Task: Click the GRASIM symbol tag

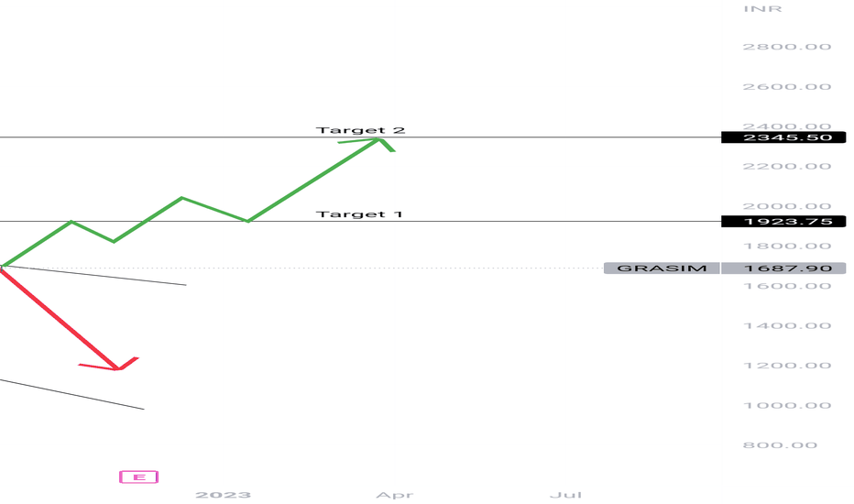Action: [662, 268]
